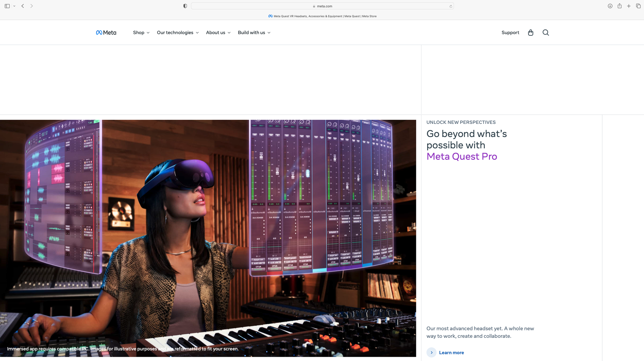This screenshot has width=644, height=361.
Task: Click the purple Meta Quest Pro heading
Action: [x=462, y=156]
